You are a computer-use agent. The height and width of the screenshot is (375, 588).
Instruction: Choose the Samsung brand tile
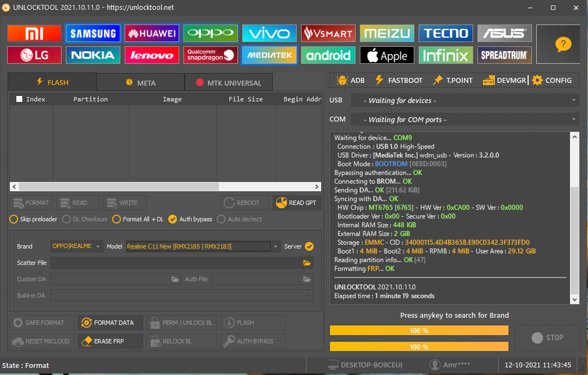pos(93,33)
